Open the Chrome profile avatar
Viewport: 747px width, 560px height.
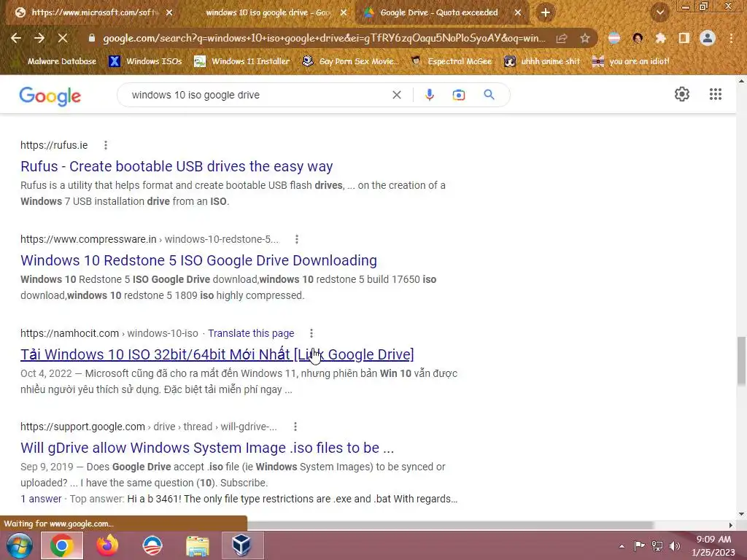pos(708,38)
